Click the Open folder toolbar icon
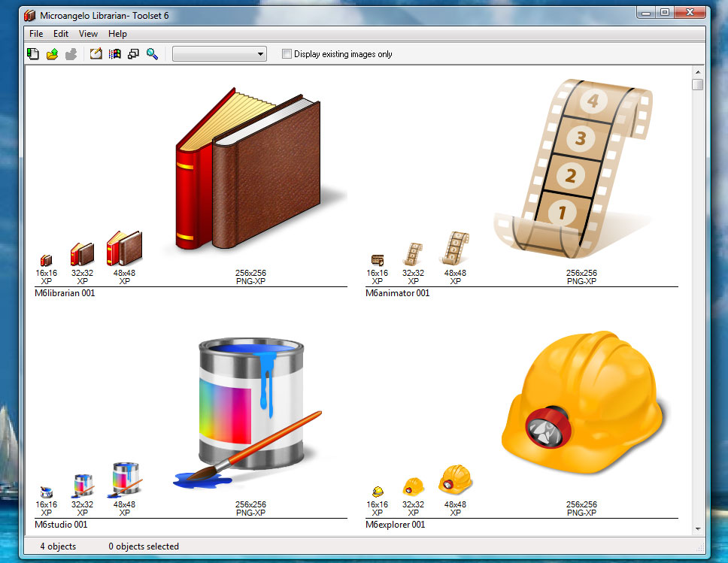This screenshot has height=563, width=728. pos(53,54)
